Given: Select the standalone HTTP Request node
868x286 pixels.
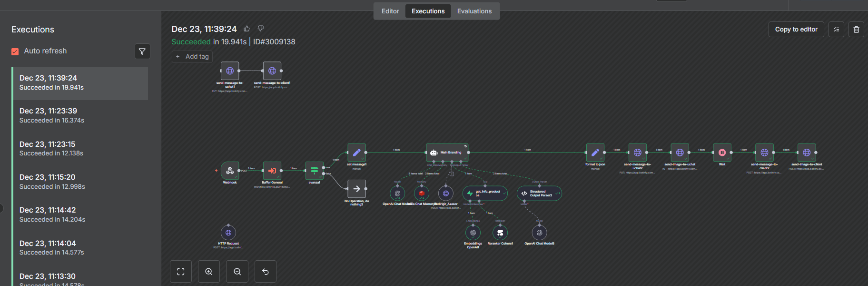Looking at the screenshot, I should pos(228,233).
